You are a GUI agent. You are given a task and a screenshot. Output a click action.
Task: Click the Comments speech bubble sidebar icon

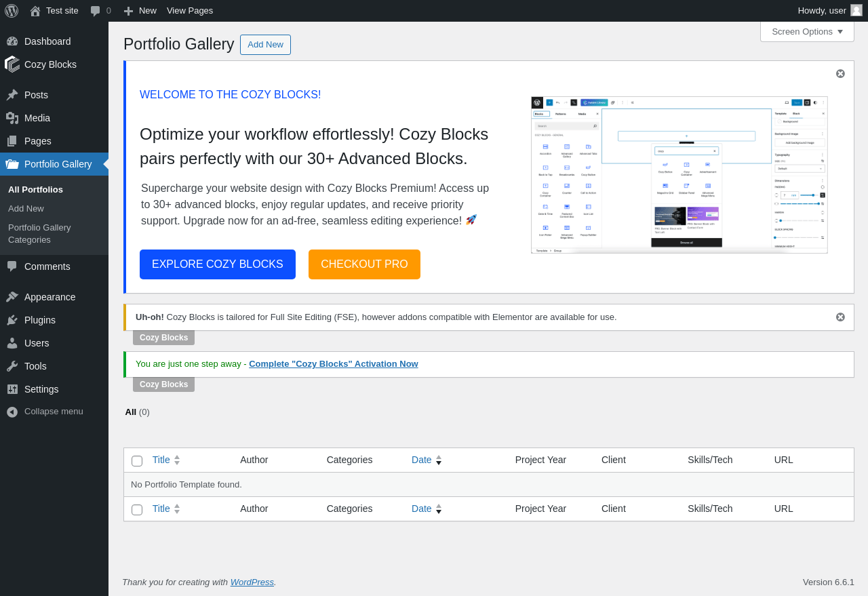[12, 266]
